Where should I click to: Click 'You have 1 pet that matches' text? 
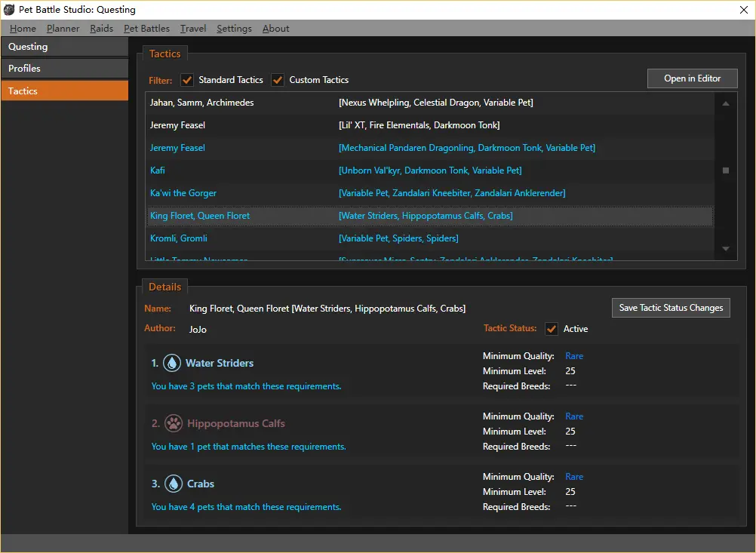pyautogui.click(x=249, y=447)
